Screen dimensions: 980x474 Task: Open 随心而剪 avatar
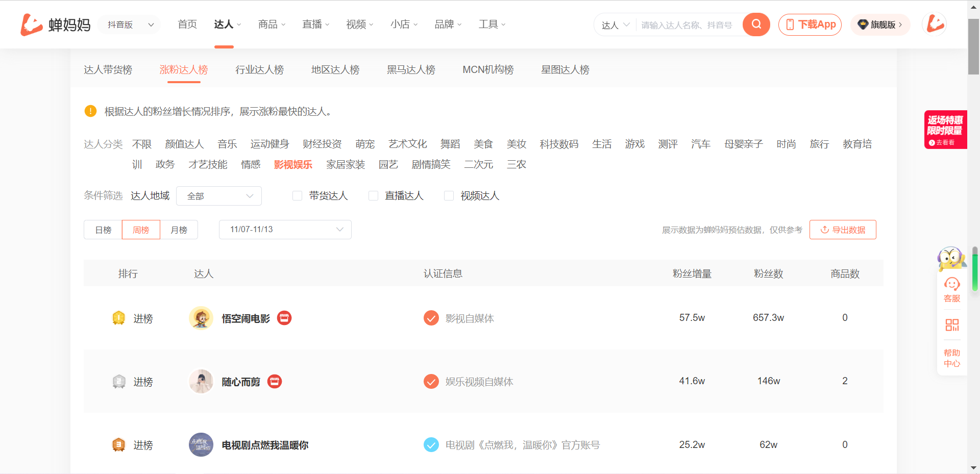(x=201, y=381)
